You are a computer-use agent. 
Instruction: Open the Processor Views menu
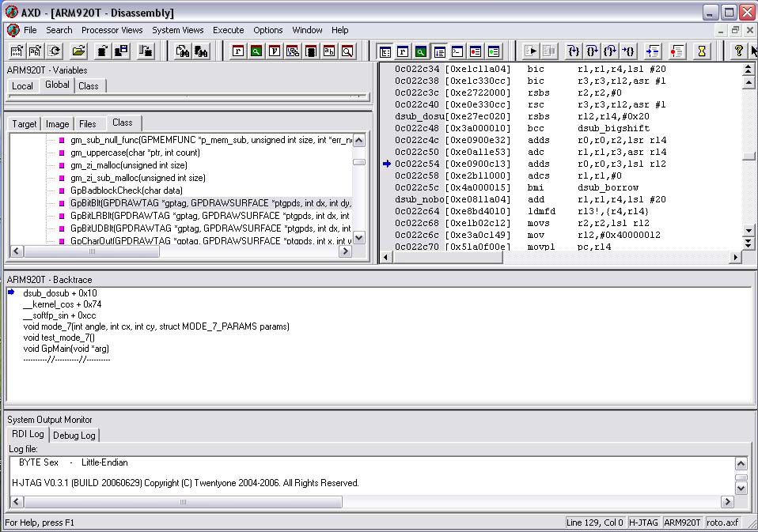pos(112,30)
